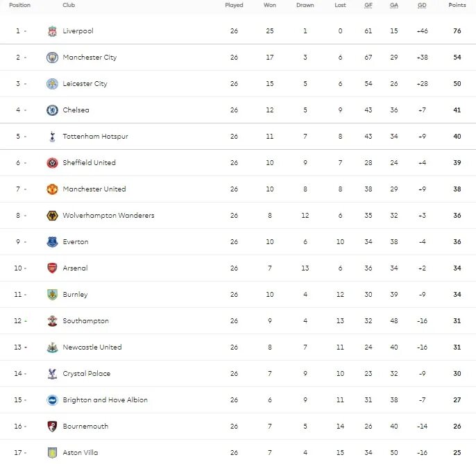
Task: Click the Liverpool club crest
Action: pos(52,31)
